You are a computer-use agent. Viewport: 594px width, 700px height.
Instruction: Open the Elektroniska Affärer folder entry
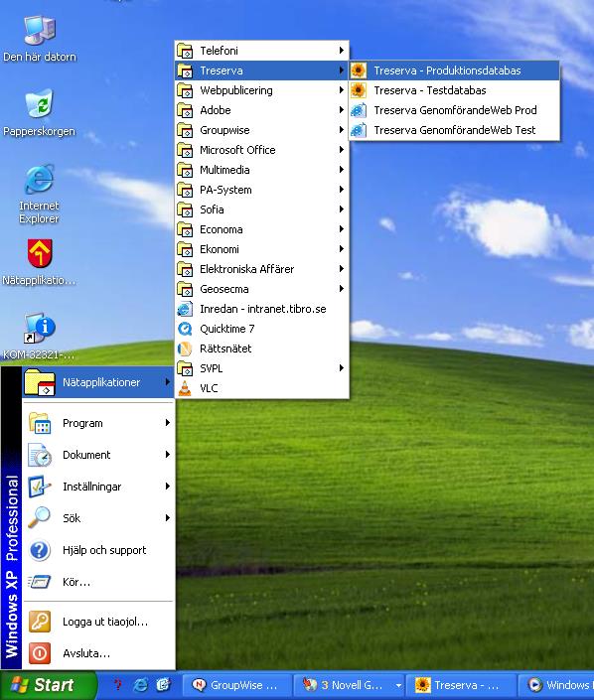[x=261, y=269]
